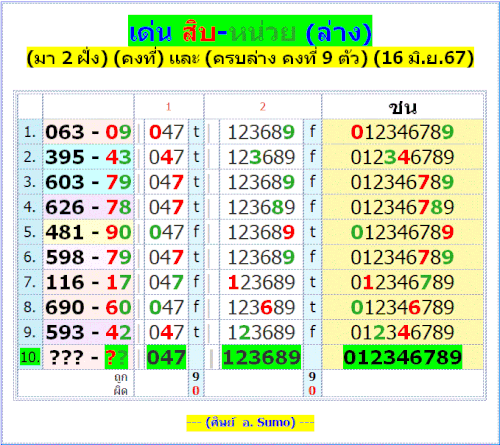The width and height of the screenshot is (500, 445).
Task: Click the green-highlighted 047 prediction cell
Action: click(x=166, y=357)
